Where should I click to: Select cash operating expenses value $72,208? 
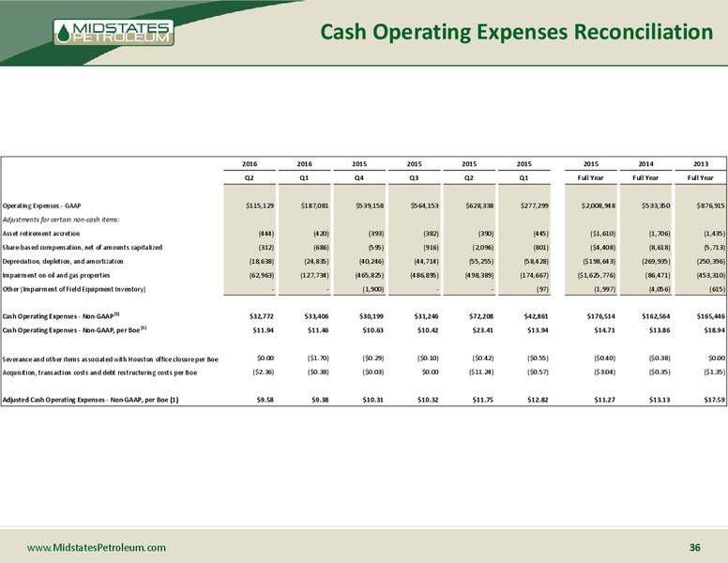tap(481, 316)
